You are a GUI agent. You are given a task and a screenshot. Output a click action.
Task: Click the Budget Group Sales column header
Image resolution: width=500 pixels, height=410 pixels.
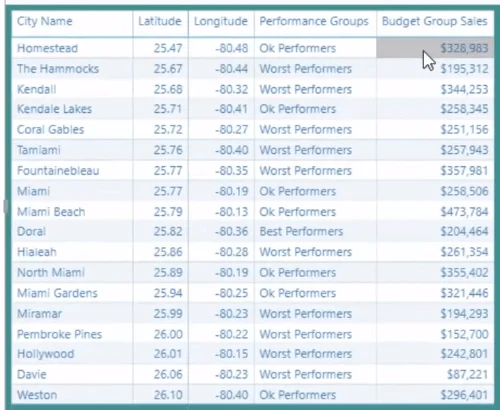tap(435, 21)
